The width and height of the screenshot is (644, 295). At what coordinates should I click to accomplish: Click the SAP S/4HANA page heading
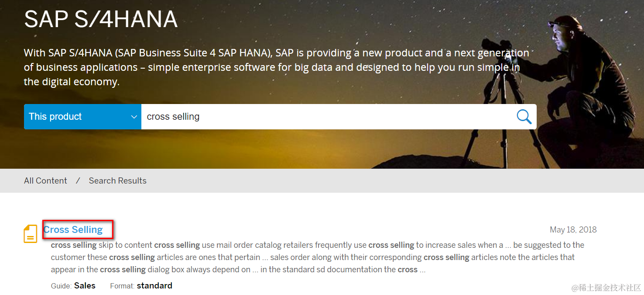[101, 19]
